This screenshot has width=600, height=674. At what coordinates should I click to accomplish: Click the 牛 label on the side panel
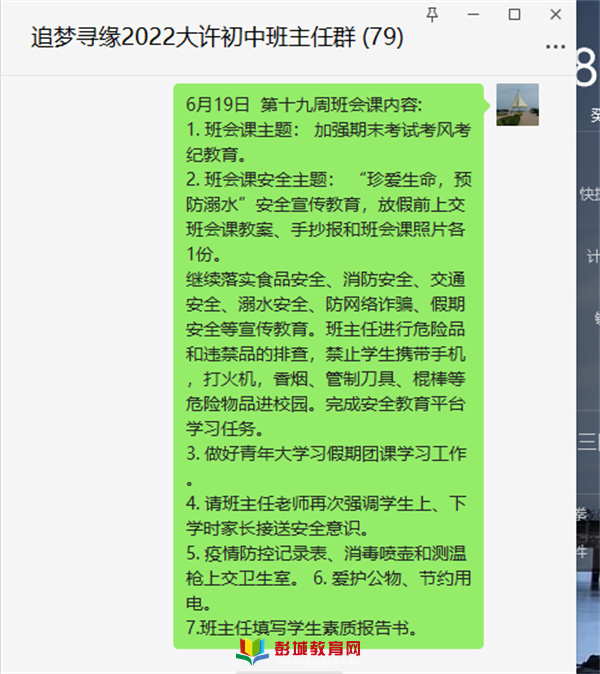click(582, 552)
